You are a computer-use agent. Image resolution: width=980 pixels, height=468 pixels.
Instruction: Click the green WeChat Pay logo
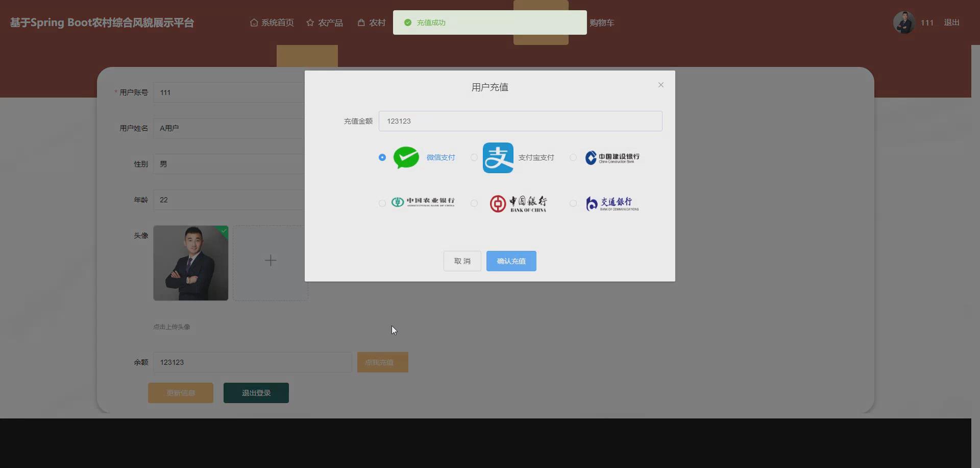tap(406, 157)
